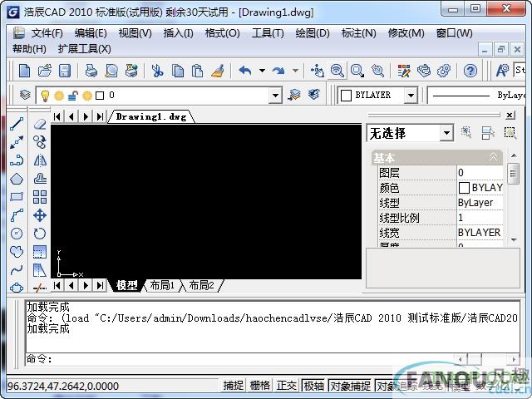Screen dimensions: 532x399
Task: Select the Array tool
Action: 40,197
